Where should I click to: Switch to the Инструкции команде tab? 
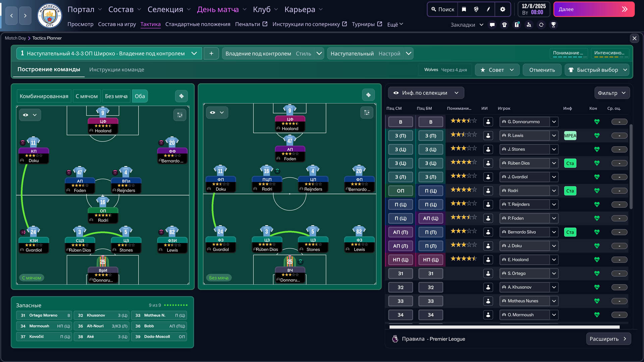116,69
